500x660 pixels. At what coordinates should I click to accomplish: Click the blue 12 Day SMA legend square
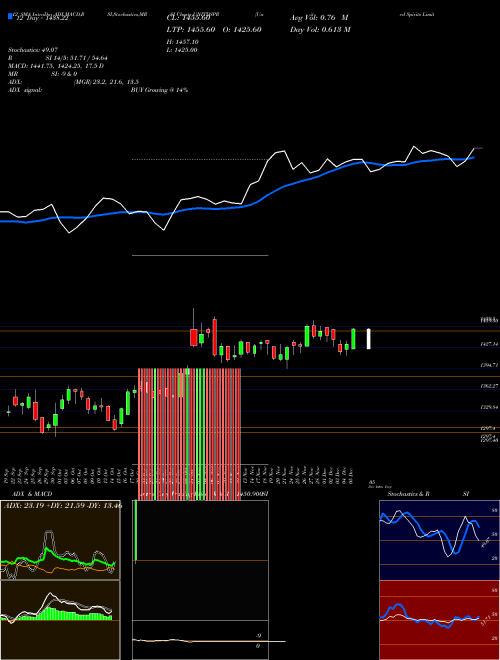click(10, 16)
